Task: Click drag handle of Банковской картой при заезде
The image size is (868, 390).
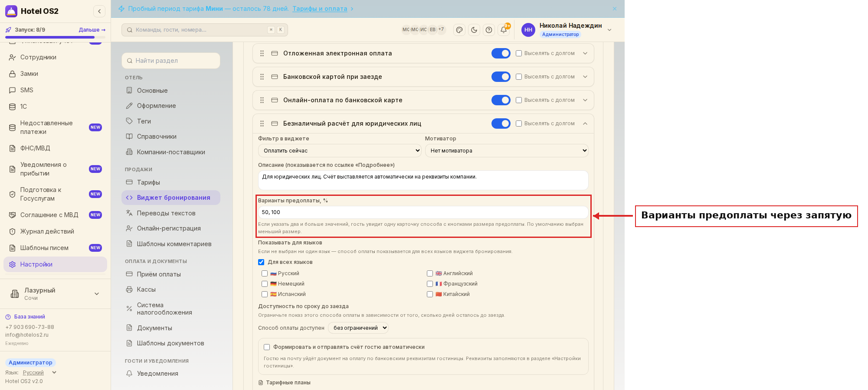Action: click(262, 77)
